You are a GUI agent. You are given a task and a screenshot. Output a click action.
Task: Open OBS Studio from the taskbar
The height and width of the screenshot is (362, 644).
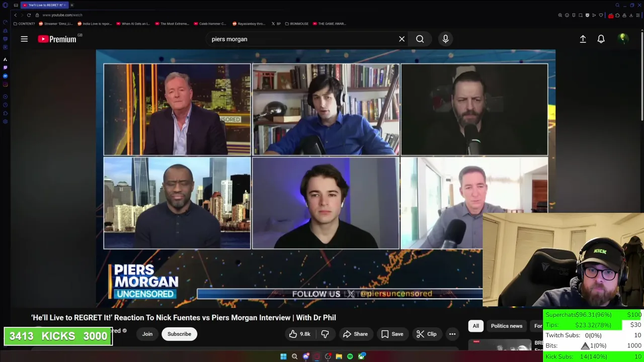click(x=328, y=356)
